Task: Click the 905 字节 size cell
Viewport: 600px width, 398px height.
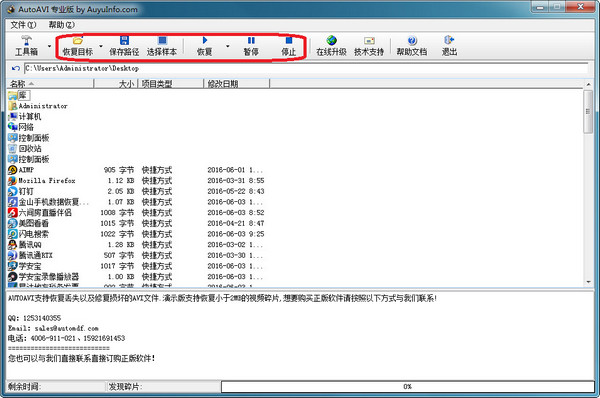Action: [x=119, y=170]
